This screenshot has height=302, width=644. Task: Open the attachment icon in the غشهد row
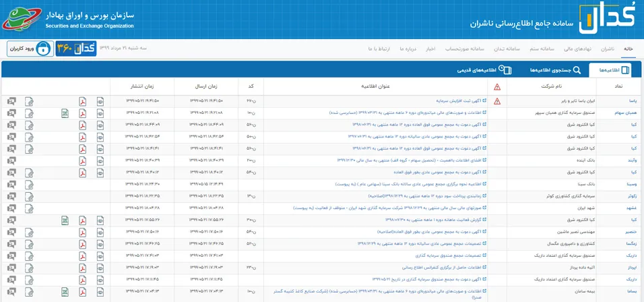(29, 209)
